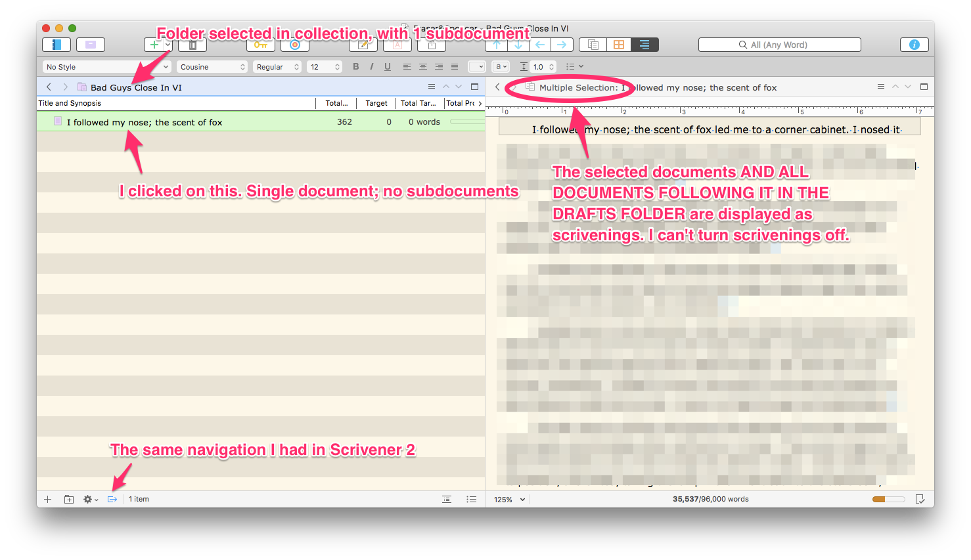The image size is (971, 560).
Task: Click the Total Pr column header
Action: pyautogui.click(x=461, y=103)
